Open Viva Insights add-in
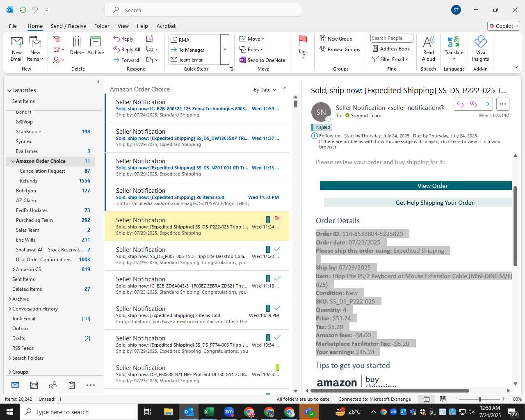The image size is (525, 420). pyautogui.click(x=480, y=49)
